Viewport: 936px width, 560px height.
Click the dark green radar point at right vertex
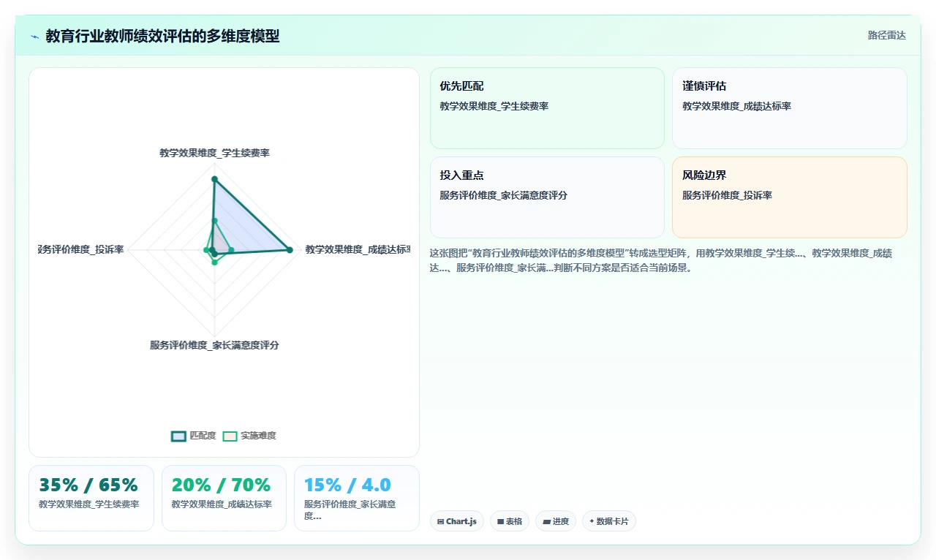[290, 250]
